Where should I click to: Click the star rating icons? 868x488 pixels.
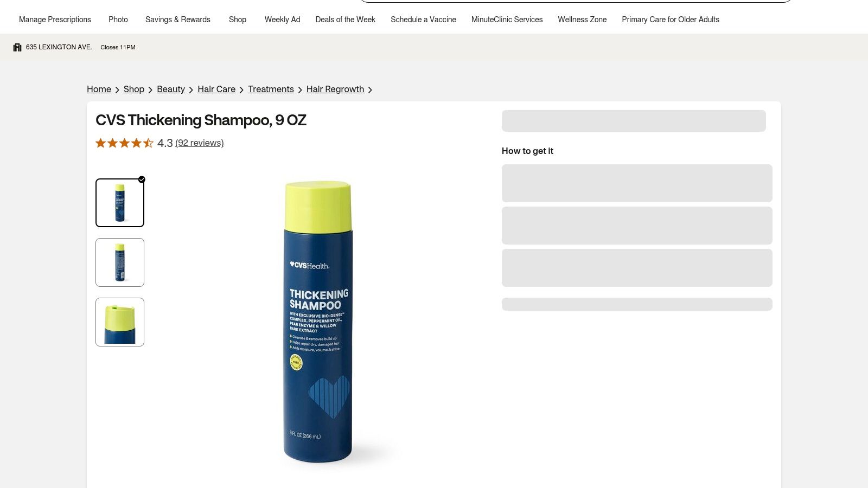coord(124,143)
